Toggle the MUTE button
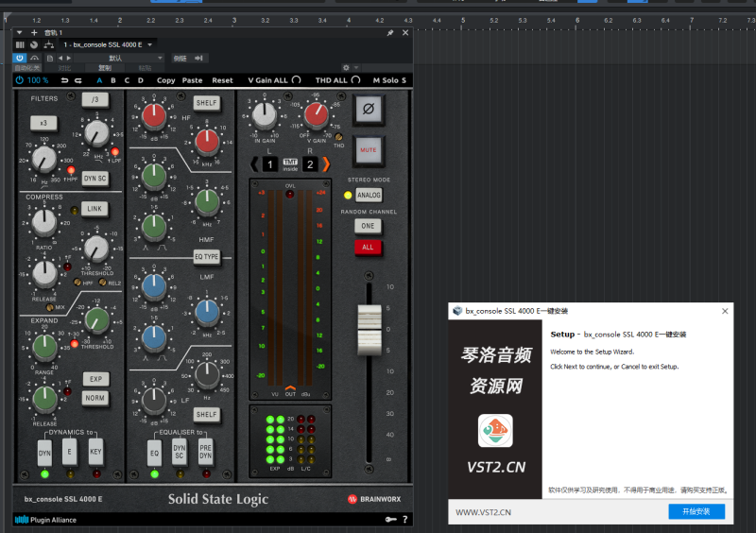756x533 pixels. coord(369,150)
